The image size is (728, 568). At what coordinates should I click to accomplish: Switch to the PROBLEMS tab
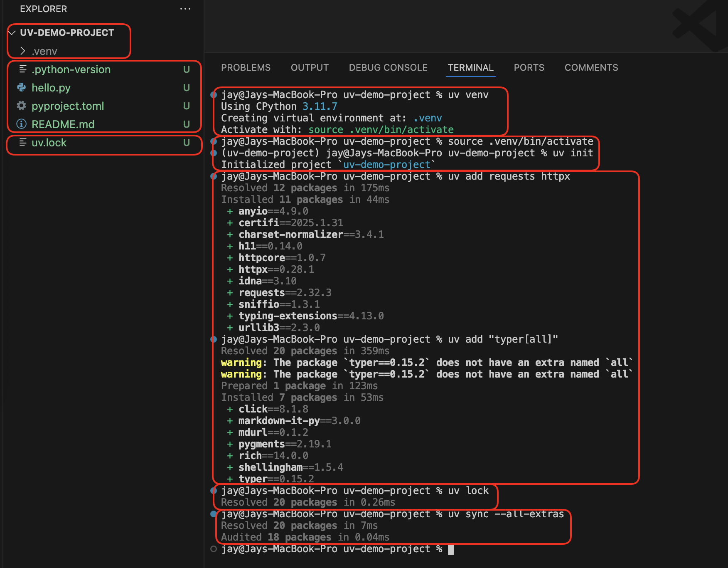(246, 67)
